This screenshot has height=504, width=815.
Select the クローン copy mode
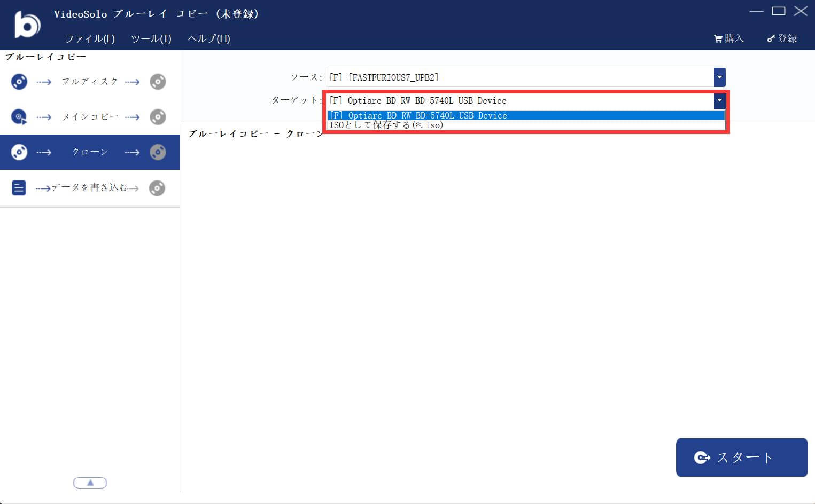coord(90,152)
